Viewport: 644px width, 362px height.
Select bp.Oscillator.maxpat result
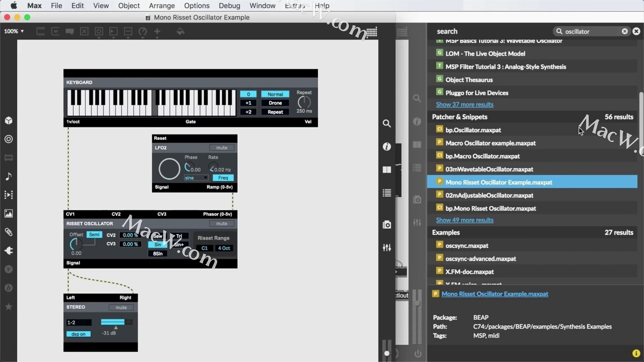click(x=532, y=130)
